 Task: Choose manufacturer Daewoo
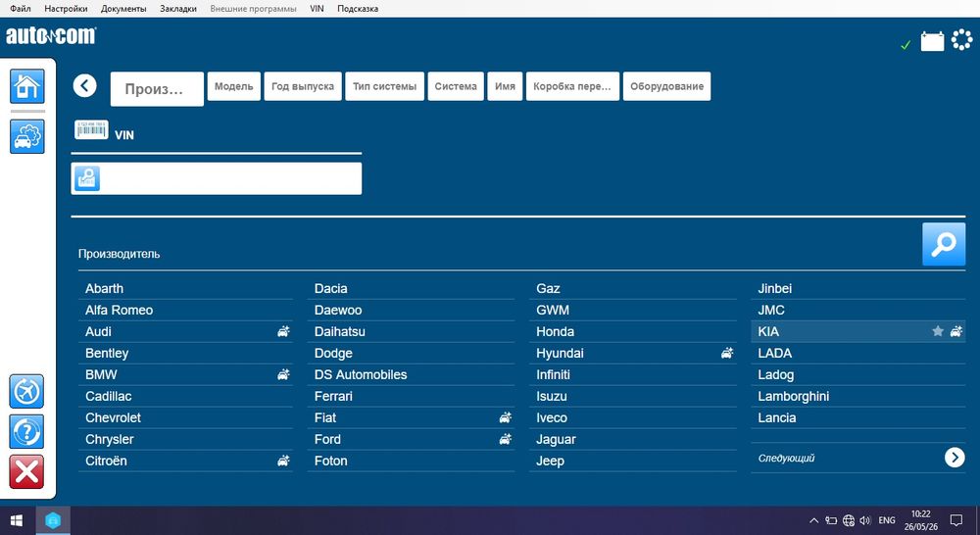pyautogui.click(x=411, y=310)
